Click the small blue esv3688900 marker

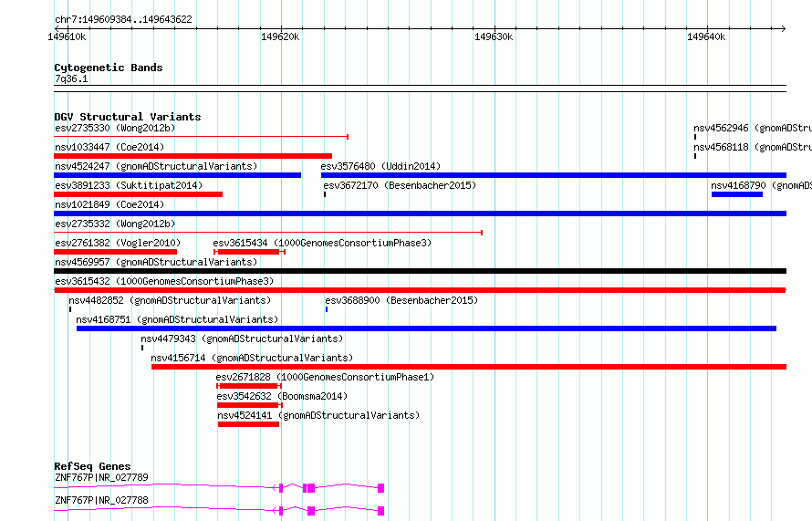click(x=327, y=309)
